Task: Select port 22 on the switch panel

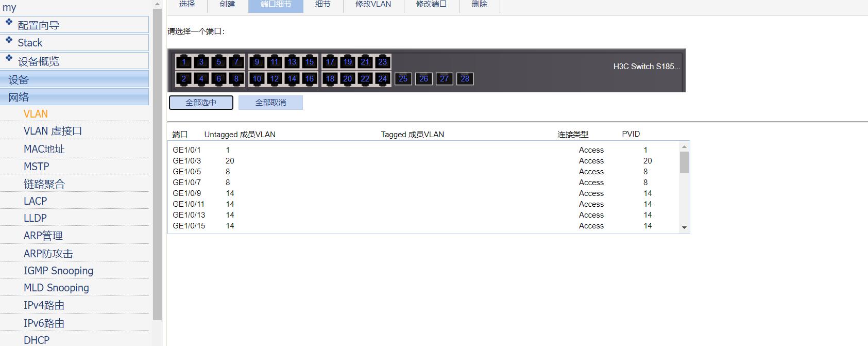Action: (365, 79)
